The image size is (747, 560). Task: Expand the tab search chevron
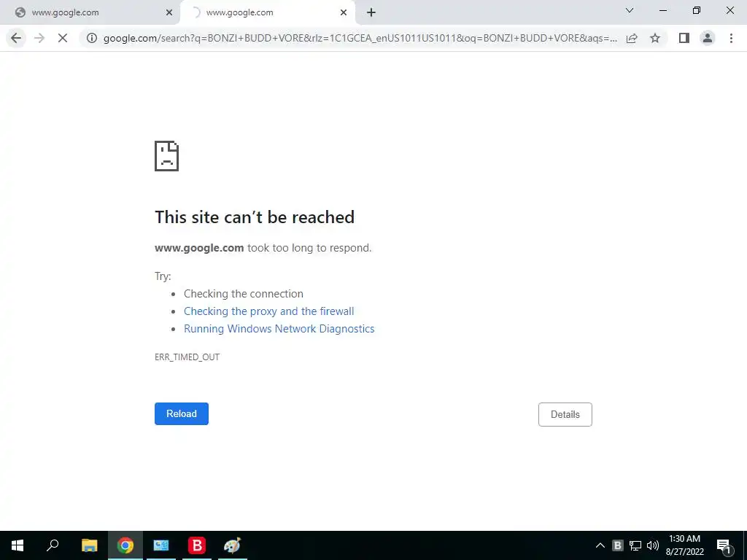pyautogui.click(x=630, y=10)
